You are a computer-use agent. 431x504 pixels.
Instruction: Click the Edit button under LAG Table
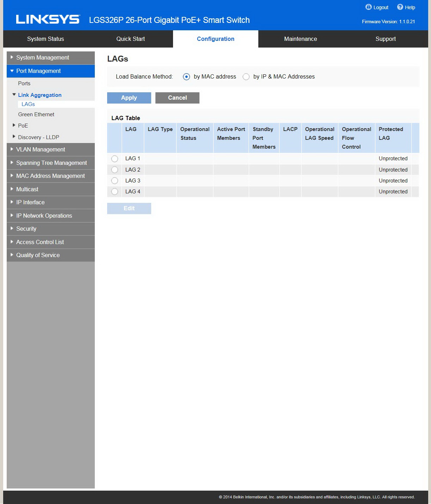[x=129, y=209]
